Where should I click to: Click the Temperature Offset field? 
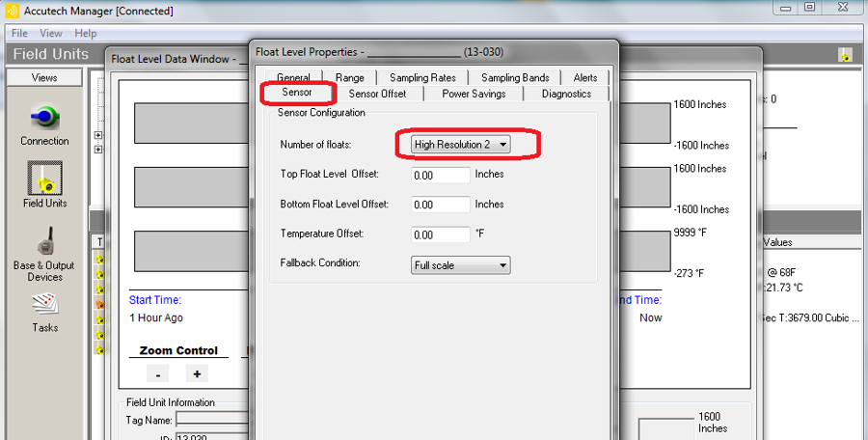441,234
